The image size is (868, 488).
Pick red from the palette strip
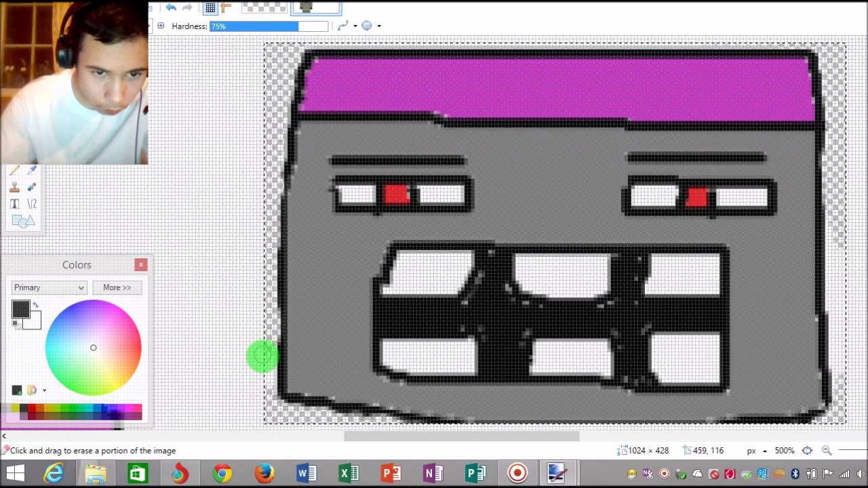[31, 409]
